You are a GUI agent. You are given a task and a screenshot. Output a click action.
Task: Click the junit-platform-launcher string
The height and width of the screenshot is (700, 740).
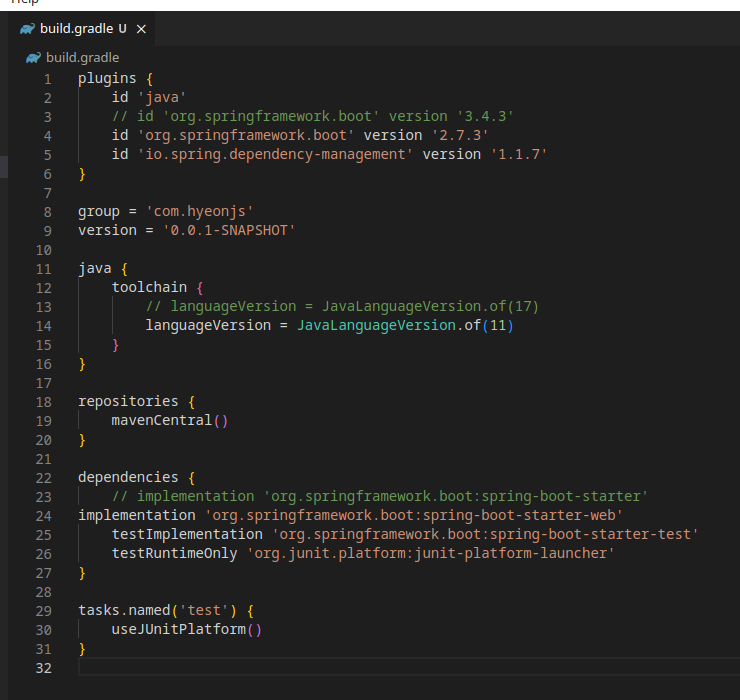pyautogui.click(x=430, y=553)
